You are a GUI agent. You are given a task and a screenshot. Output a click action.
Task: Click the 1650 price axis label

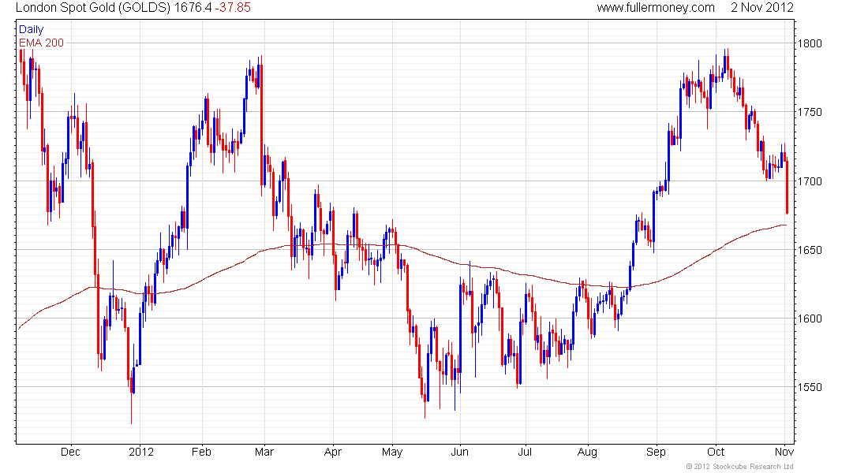click(810, 249)
